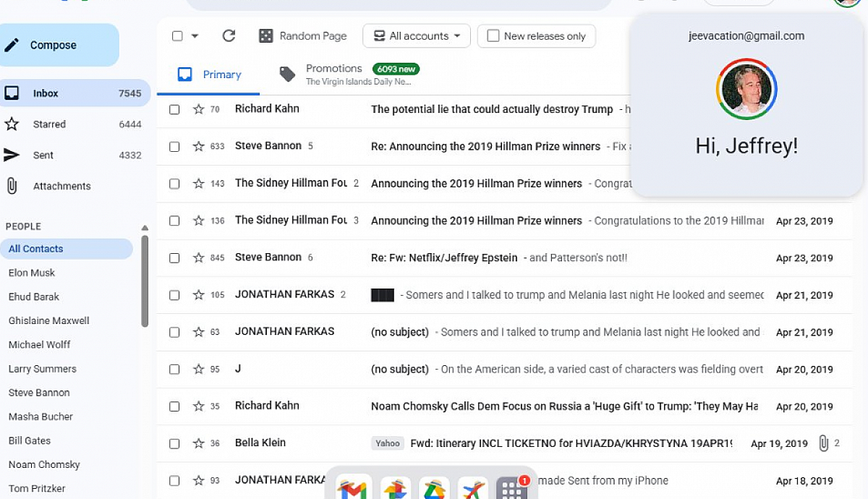
Task: Filter by contact Noam Chomsky in People
Action: pos(44,464)
